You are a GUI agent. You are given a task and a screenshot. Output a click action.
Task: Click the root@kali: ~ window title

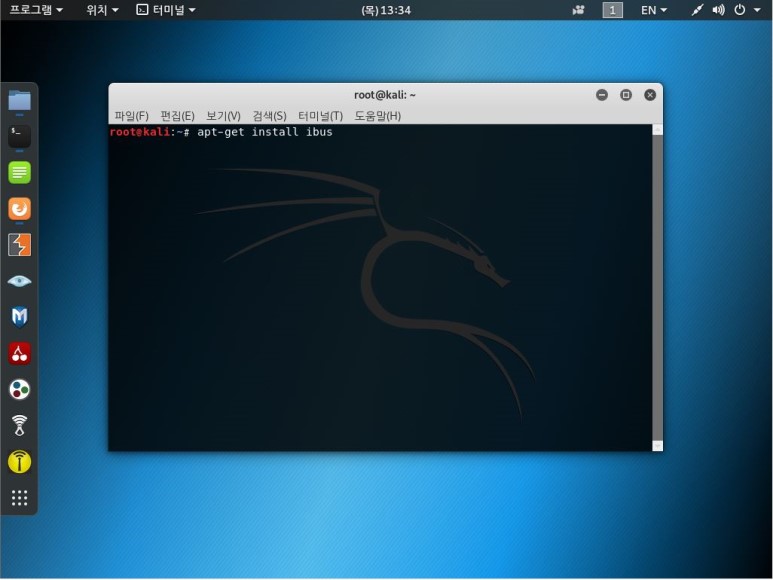[x=385, y=95]
